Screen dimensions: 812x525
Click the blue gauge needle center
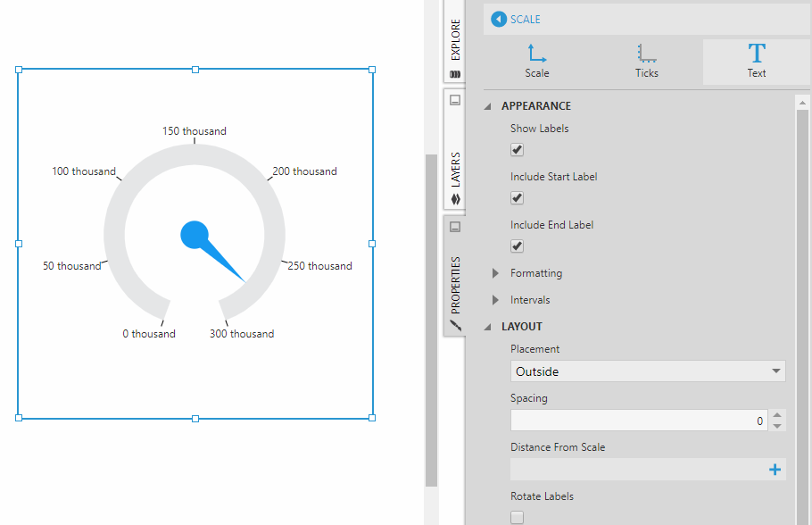tap(195, 235)
